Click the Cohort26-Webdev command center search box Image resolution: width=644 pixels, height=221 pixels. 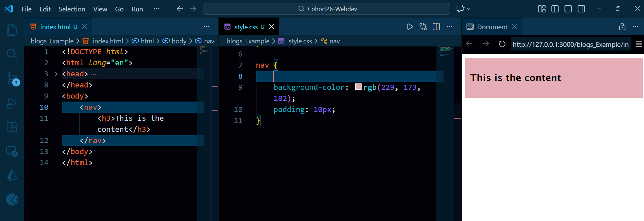click(x=327, y=9)
